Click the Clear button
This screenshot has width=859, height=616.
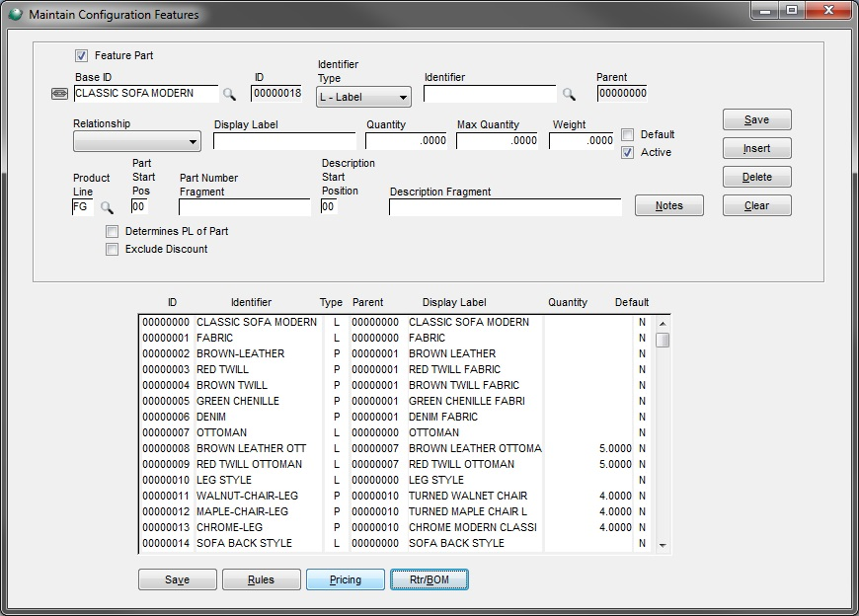756,205
